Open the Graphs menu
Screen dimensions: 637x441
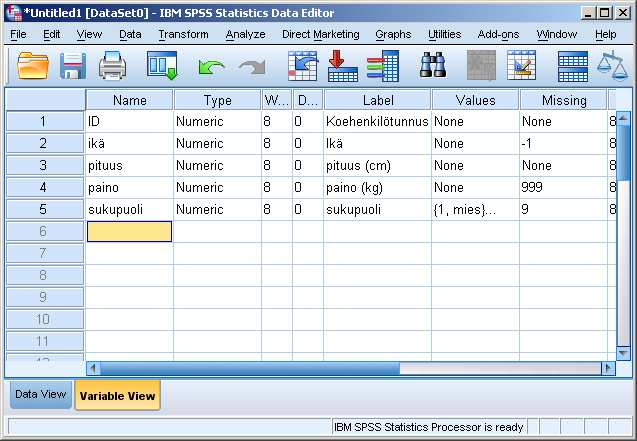(x=393, y=35)
